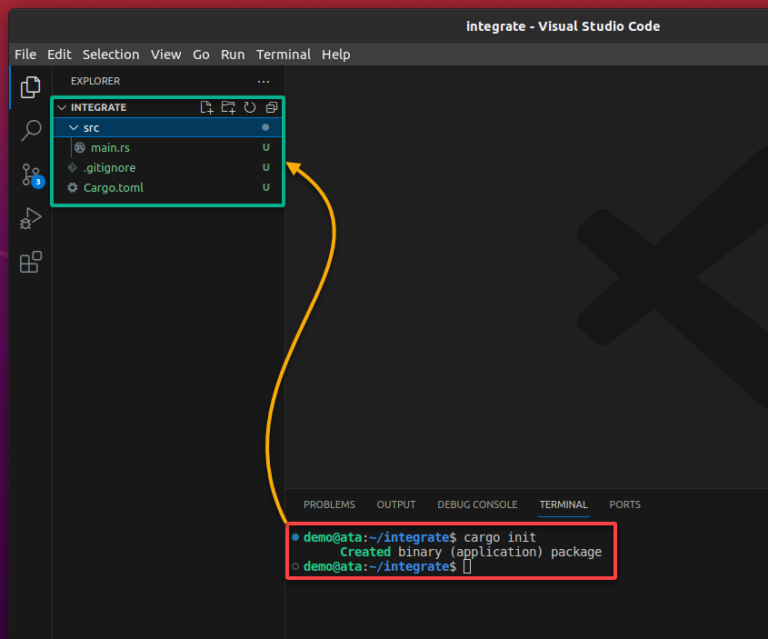Open main.rs file
768x639 pixels.
110,148
